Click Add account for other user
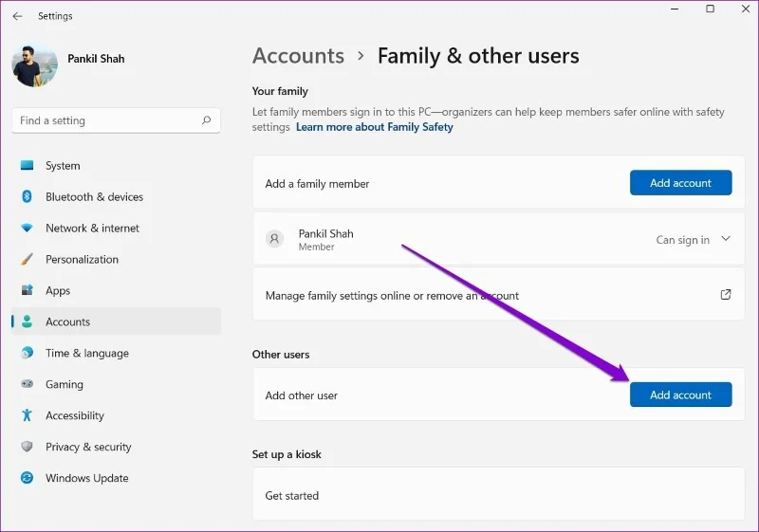Screen dimensions: 759x532 click(x=680, y=394)
